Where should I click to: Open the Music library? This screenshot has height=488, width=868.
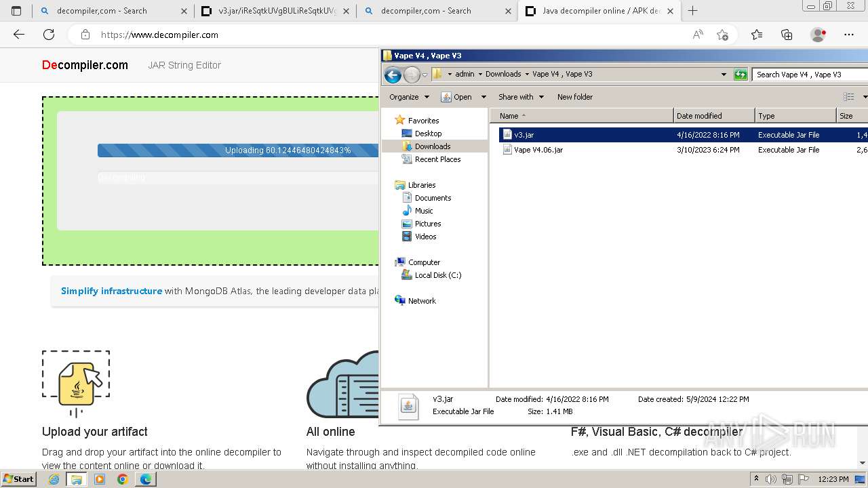(x=424, y=211)
